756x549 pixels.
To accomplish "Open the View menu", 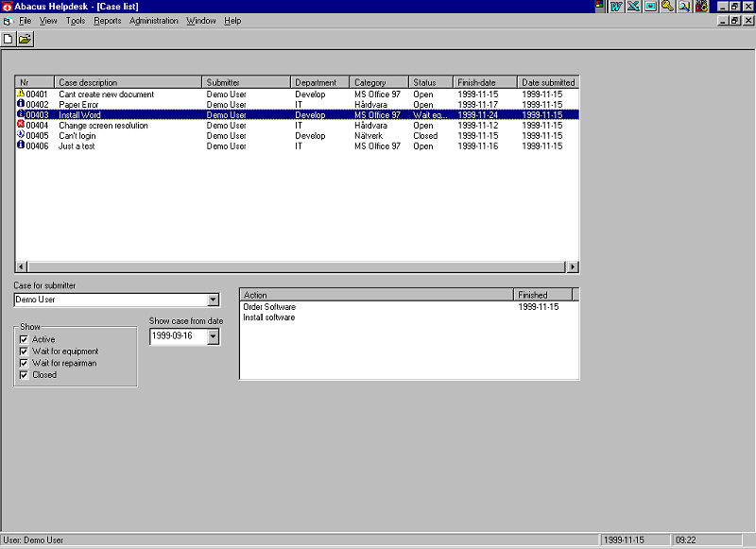I will tap(48, 21).
